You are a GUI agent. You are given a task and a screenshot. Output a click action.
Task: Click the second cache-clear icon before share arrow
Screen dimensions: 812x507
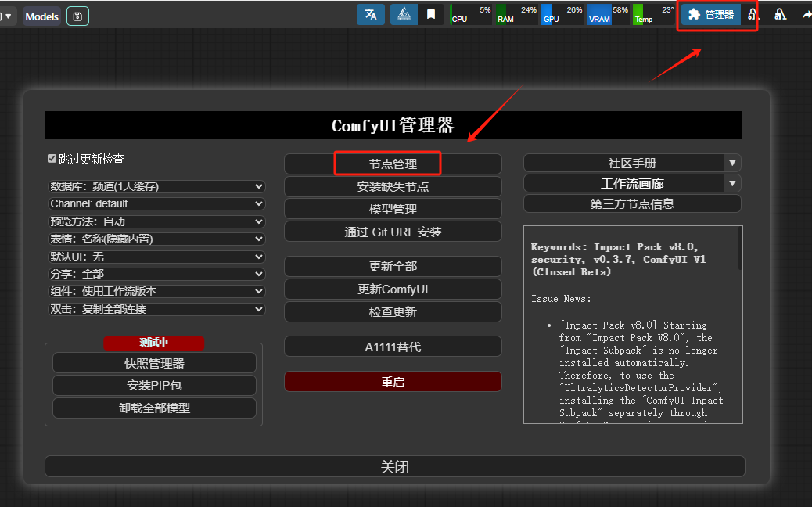(x=781, y=15)
